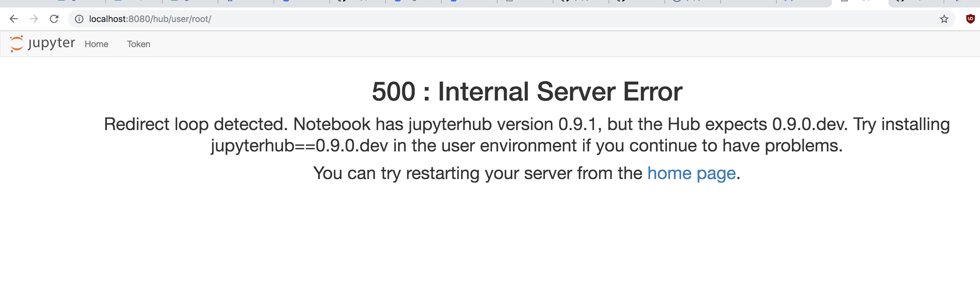Open the Home menu item
The width and height of the screenshot is (980, 284).
pos(97,44)
